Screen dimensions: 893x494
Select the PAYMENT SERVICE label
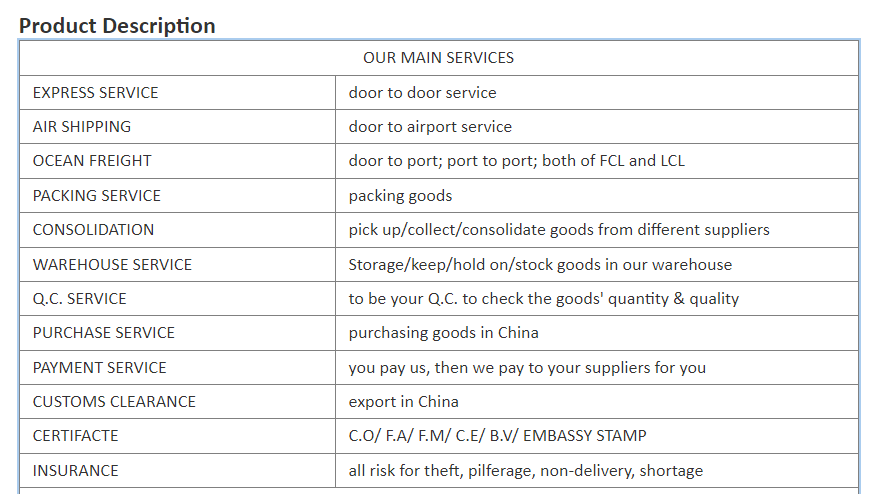(100, 368)
